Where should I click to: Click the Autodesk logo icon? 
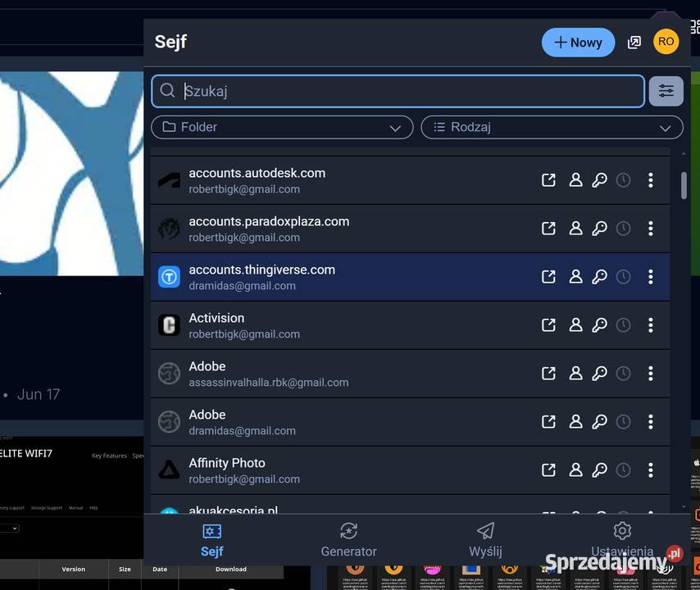coord(169,180)
